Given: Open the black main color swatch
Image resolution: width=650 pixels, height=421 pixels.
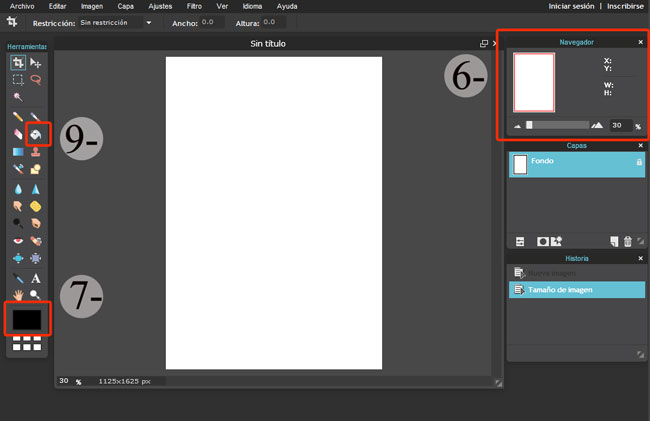Looking at the screenshot, I should point(27,319).
